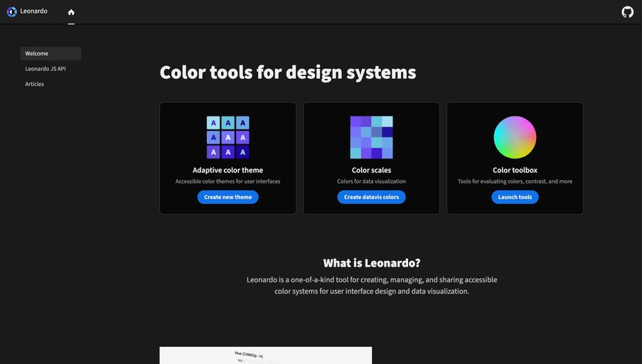Open the GitHub repository icon
The width and height of the screenshot is (642, 364).
coord(627,12)
